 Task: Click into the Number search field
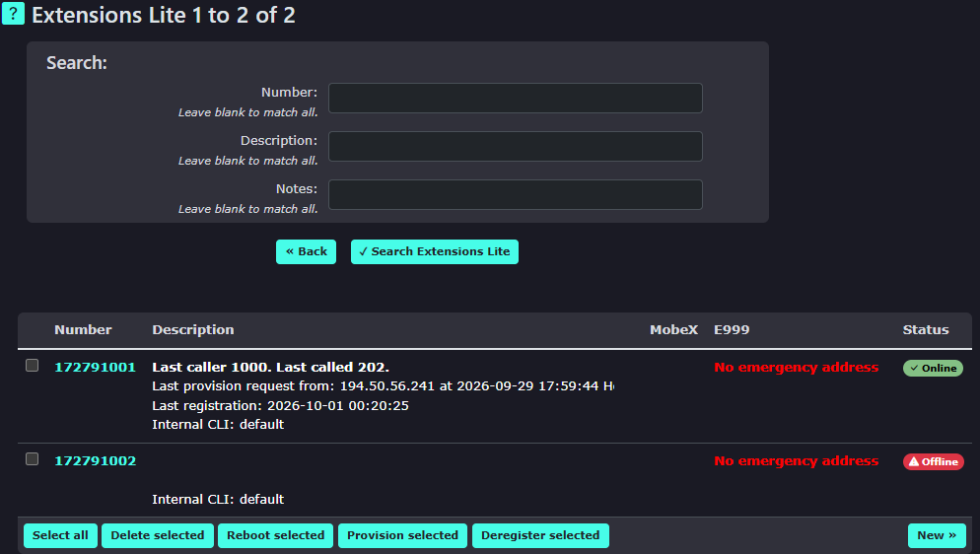515,98
